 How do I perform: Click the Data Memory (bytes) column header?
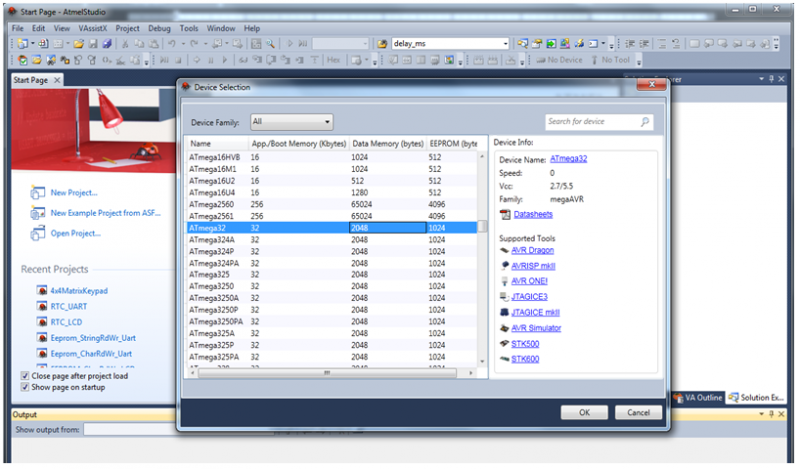[x=388, y=144]
